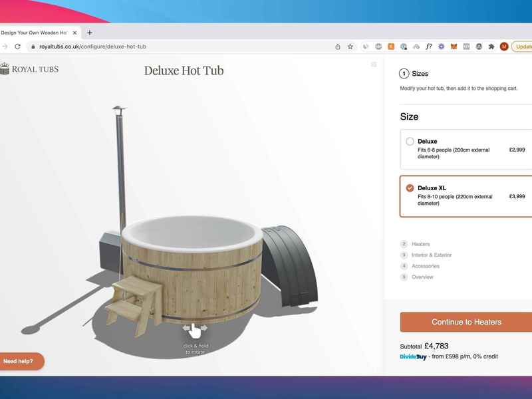Click the 3D hot tub model
The height and width of the screenshot is (399, 532).
coord(192,270)
